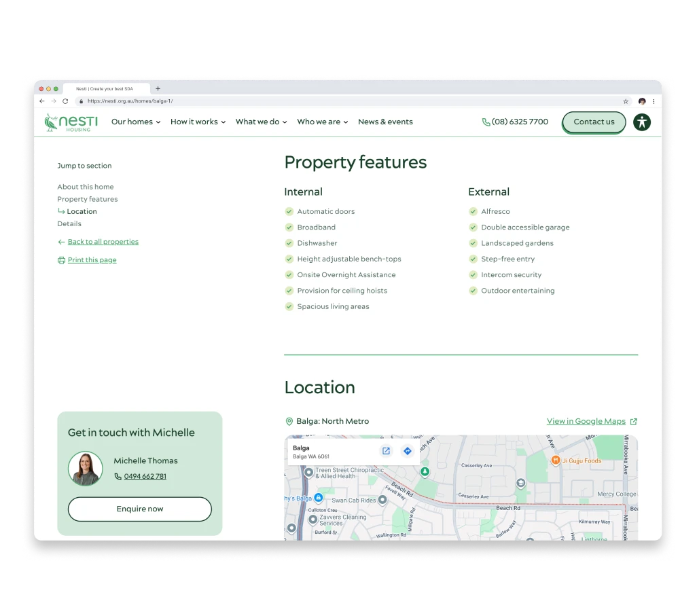
Task: Click the Ji Gujju Foods restaurant pin
Action: (555, 460)
